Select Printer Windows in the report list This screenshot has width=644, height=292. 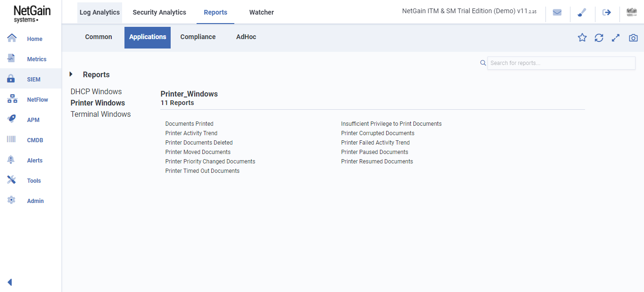pyautogui.click(x=98, y=103)
